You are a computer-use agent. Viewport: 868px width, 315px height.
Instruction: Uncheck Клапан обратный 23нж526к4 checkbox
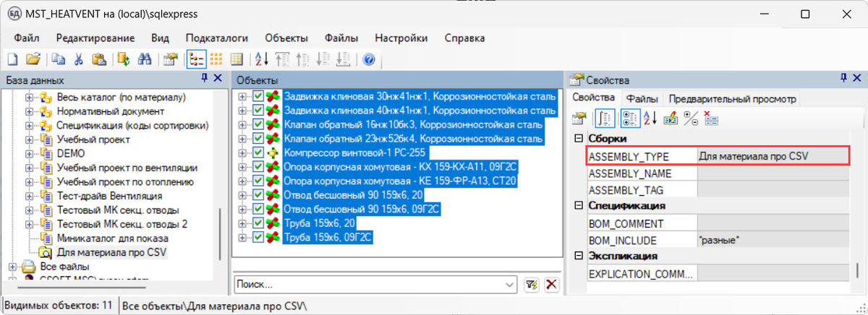[259, 138]
